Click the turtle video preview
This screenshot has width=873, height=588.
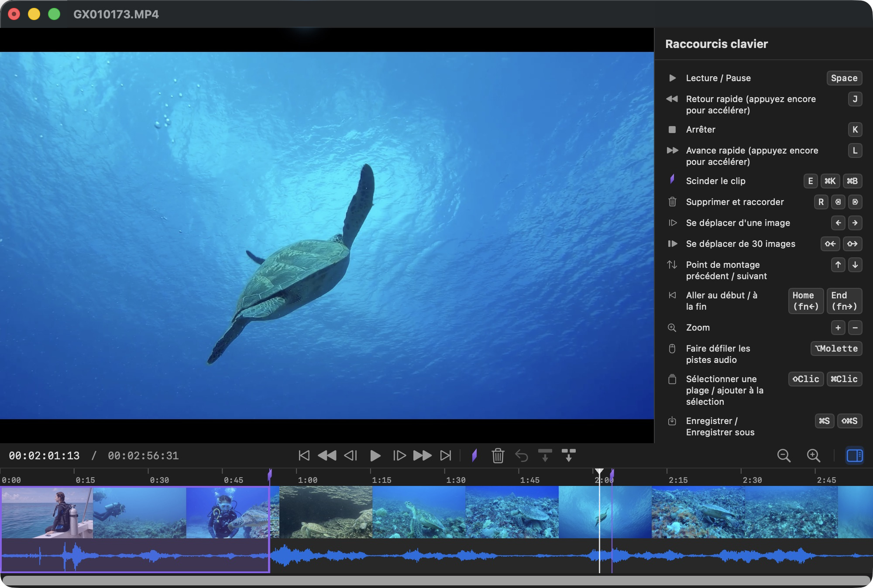point(327,236)
